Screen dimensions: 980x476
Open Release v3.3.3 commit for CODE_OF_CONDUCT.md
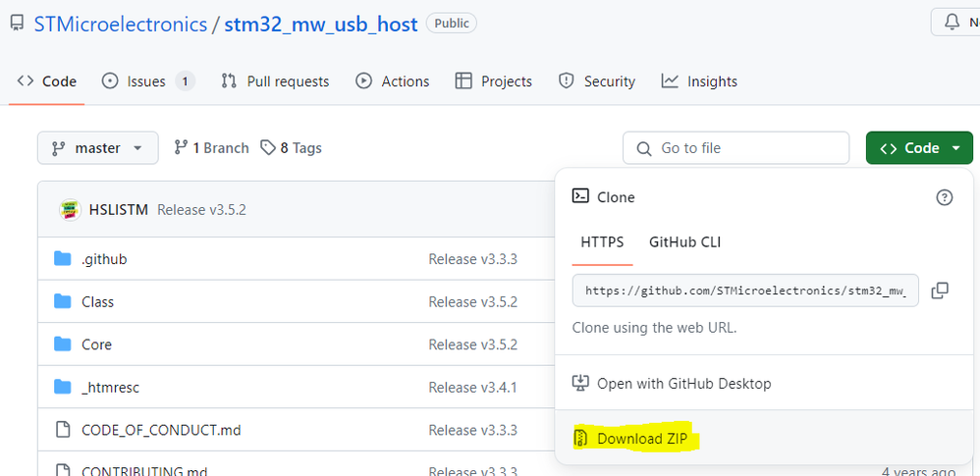click(472, 430)
